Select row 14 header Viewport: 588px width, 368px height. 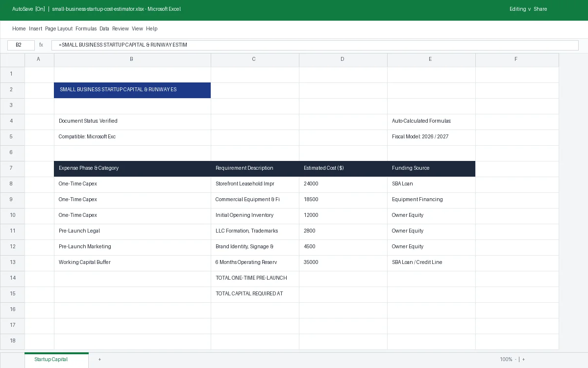pyautogui.click(x=12, y=279)
